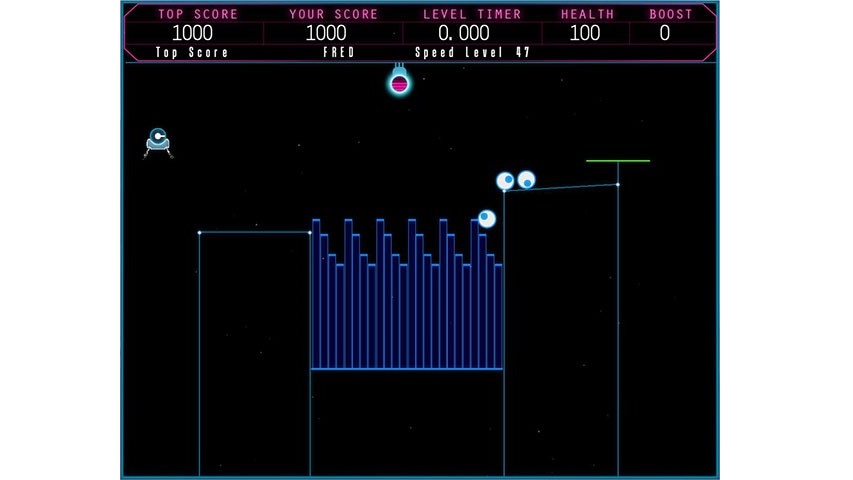This screenshot has width=853, height=480.
Task: Click the top score value of 1000
Action: coord(192,33)
